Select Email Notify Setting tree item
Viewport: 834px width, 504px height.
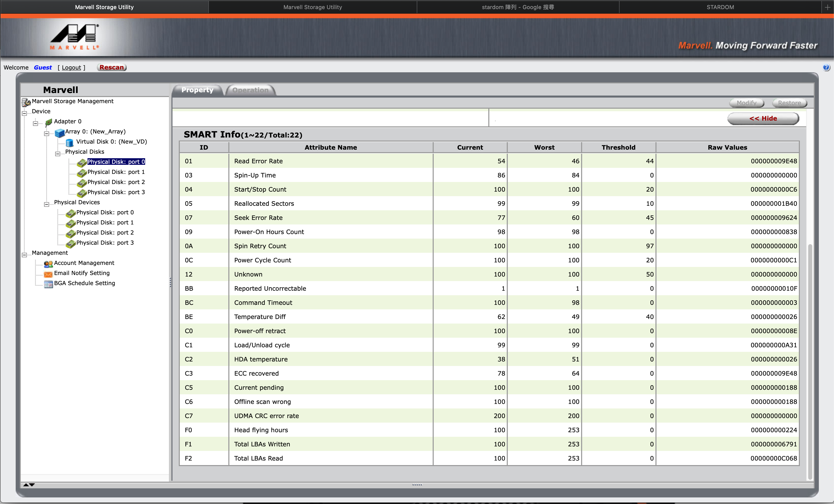[x=82, y=273]
